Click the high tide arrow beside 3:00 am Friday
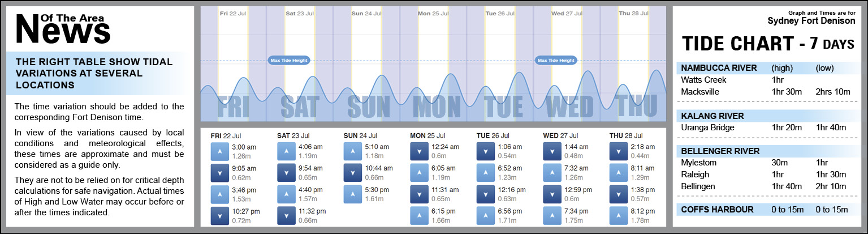 (219, 151)
